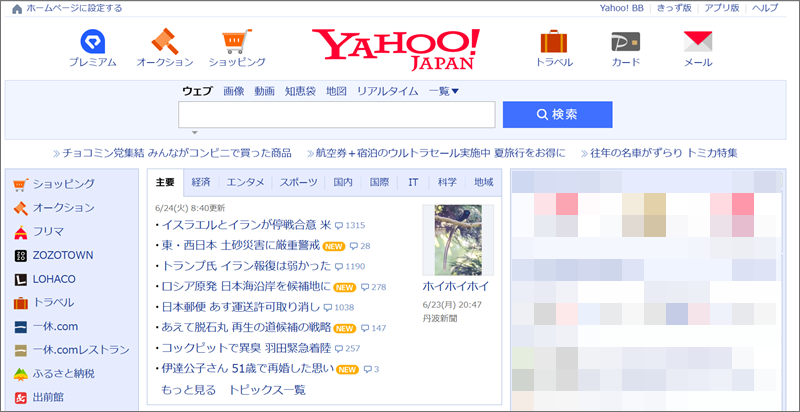Click the comment icon beside イスラエルとイラン headline
This screenshot has width=800, height=412.
point(339,226)
